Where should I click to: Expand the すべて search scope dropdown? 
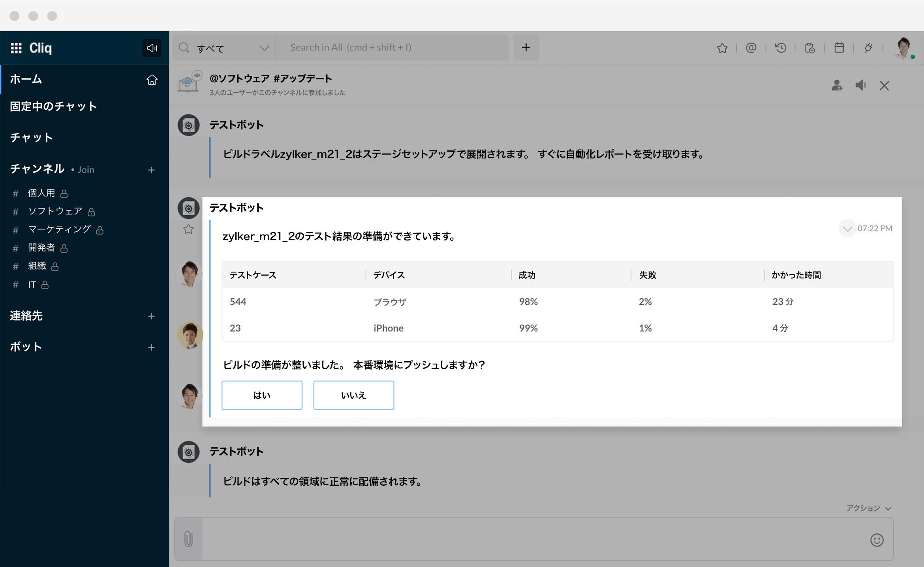(x=264, y=48)
